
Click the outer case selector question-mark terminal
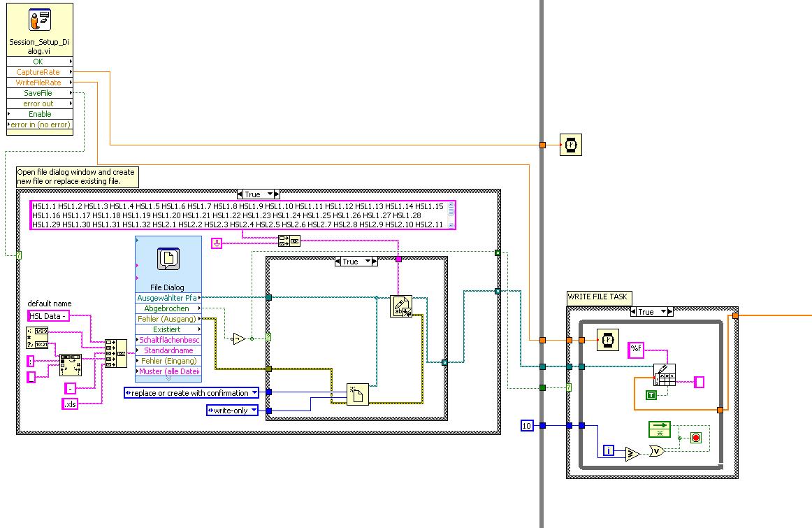click(19, 255)
